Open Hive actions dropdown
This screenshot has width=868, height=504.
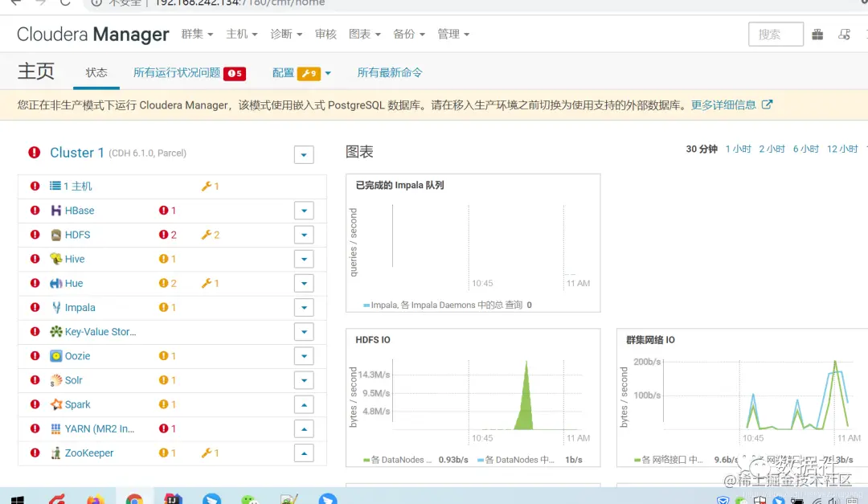click(x=304, y=259)
